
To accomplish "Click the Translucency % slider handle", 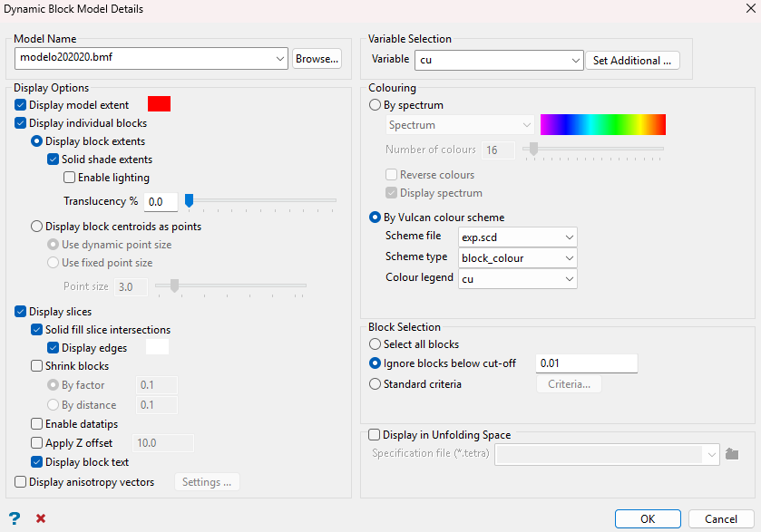I will [x=190, y=199].
